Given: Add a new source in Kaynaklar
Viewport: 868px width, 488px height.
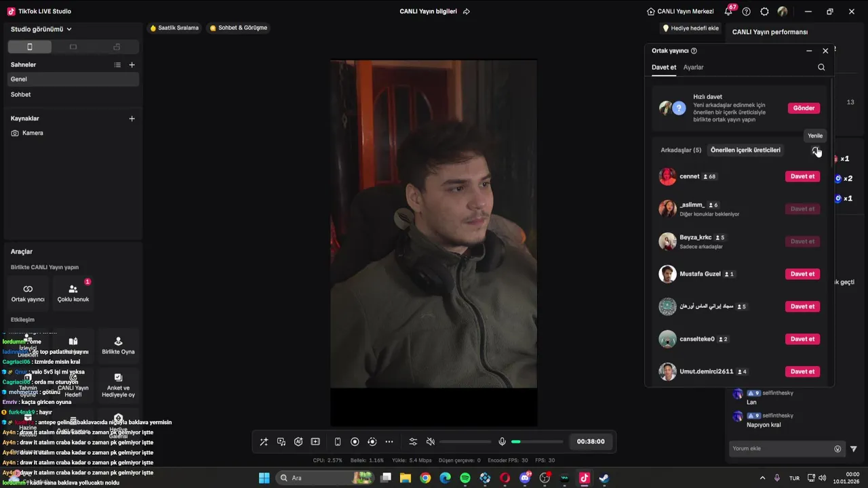Looking at the screenshot, I should point(132,118).
